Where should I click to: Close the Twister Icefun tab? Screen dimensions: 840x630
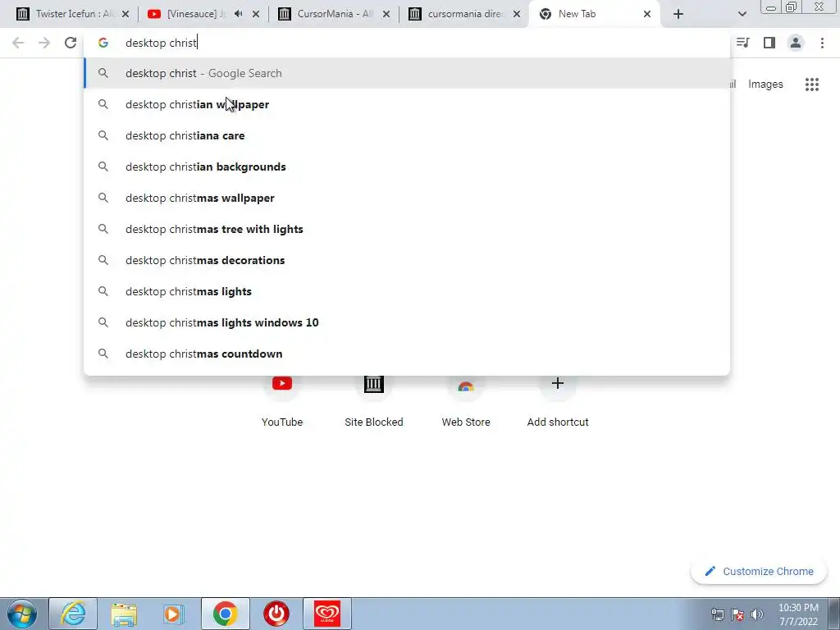(x=126, y=14)
